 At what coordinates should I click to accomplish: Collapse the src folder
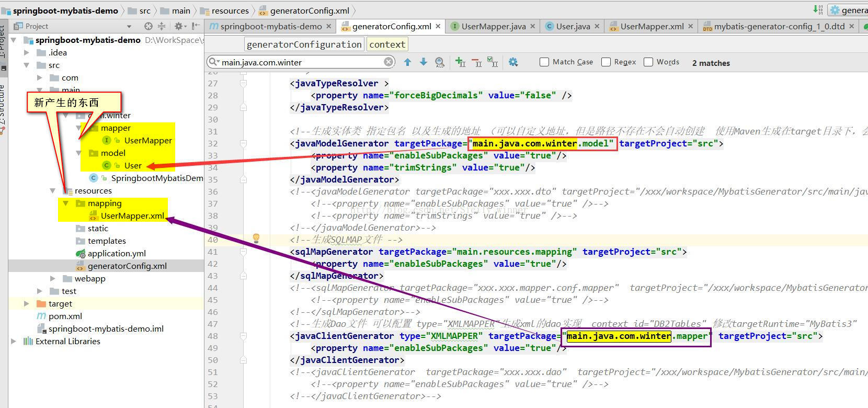[x=27, y=65]
